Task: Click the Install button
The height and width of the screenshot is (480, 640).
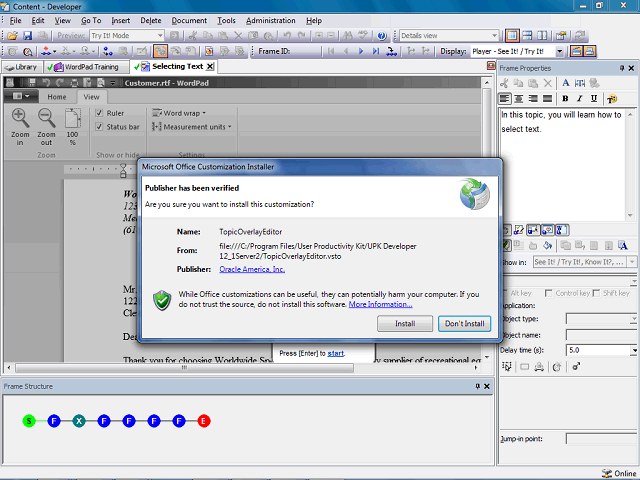Action: click(405, 324)
